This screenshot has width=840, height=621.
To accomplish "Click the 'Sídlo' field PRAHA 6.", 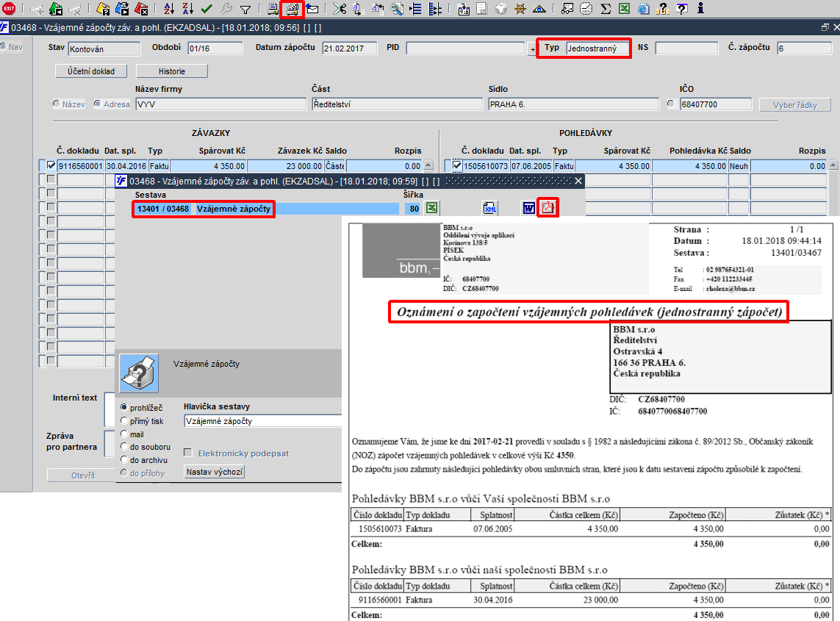I will click(573, 104).
